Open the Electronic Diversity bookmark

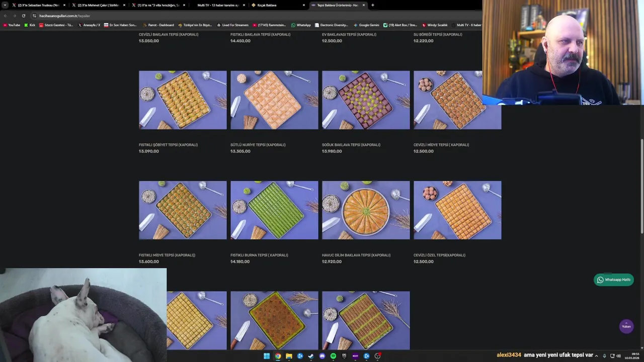(331, 25)
